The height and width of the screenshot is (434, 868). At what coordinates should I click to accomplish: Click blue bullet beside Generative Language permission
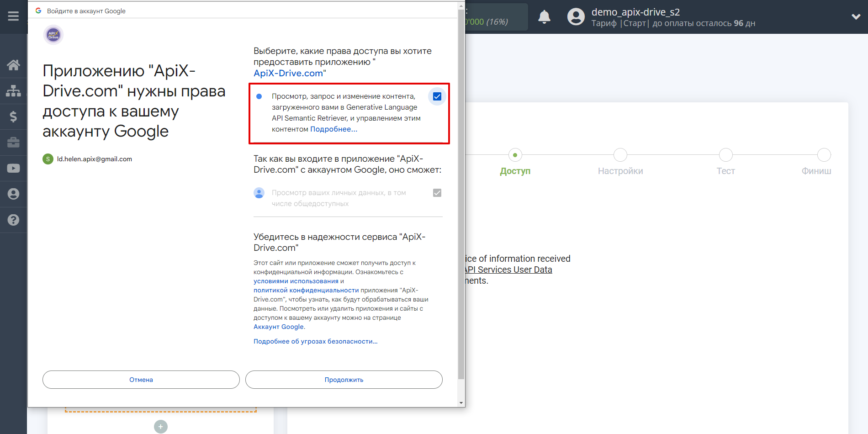(x=259, y=96)
